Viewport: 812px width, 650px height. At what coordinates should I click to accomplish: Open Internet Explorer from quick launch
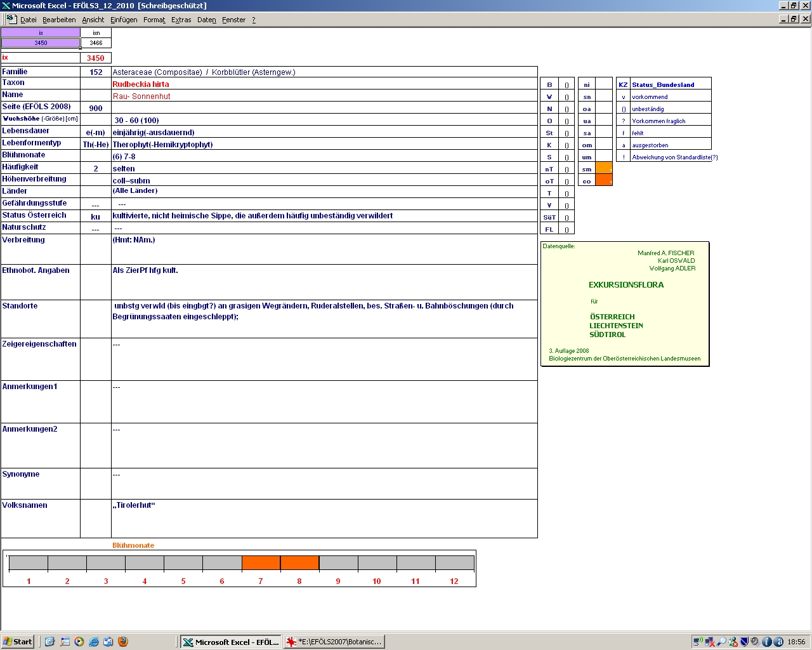pos(94,642)
